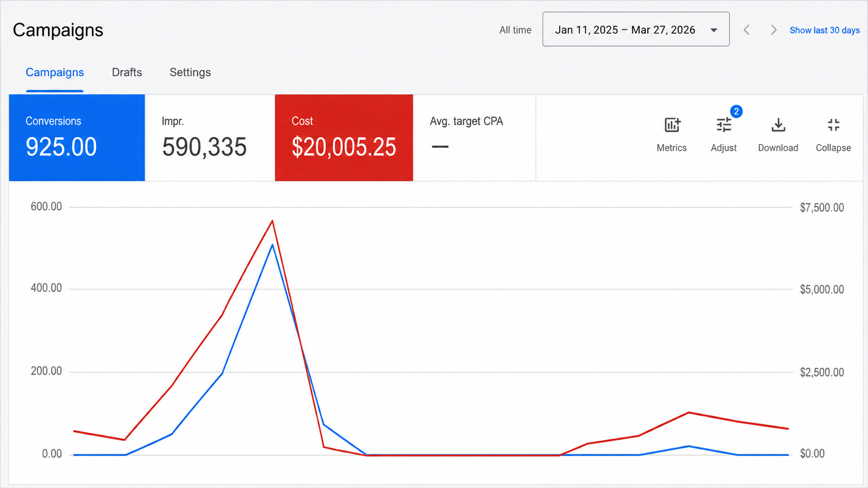The width and height of the screenshot is (868, 488).
Task: Select the Conversions metric card
Action: click(x=77, y=138)
